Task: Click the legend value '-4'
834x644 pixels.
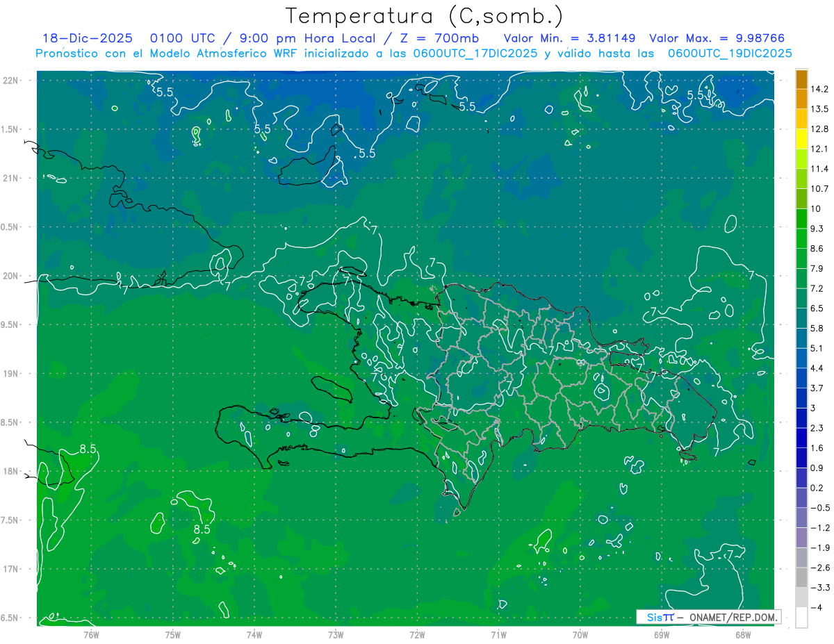Action: [815, 607]
